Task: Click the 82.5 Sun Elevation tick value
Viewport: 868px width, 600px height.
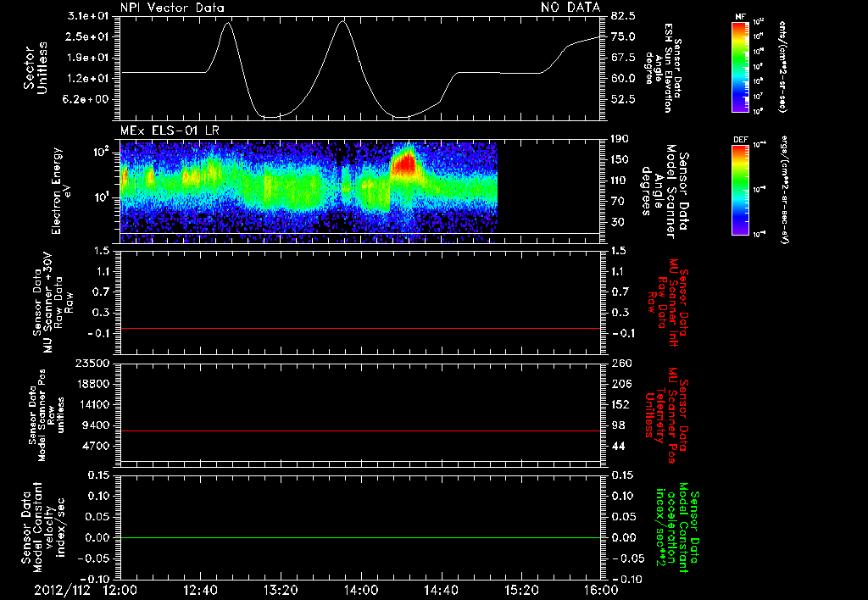Action: point(623,16)
